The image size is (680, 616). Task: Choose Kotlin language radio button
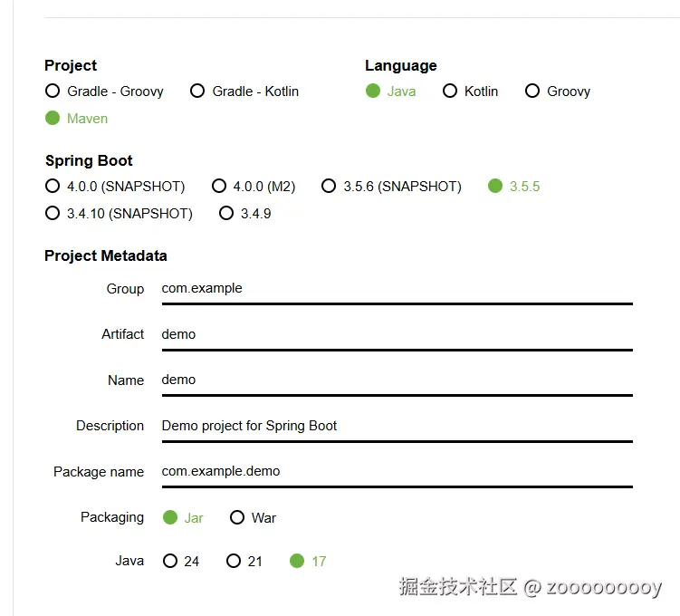[x=450, y=91]
